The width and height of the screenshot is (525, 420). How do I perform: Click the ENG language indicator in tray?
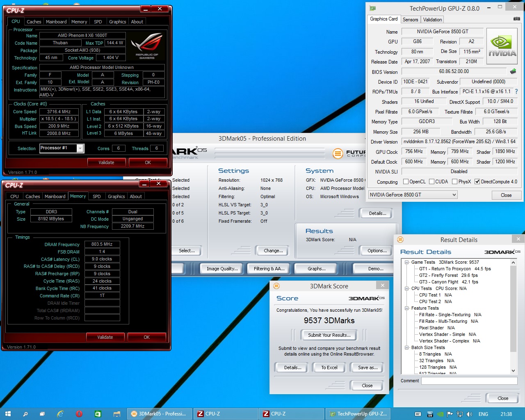[483, 414]
